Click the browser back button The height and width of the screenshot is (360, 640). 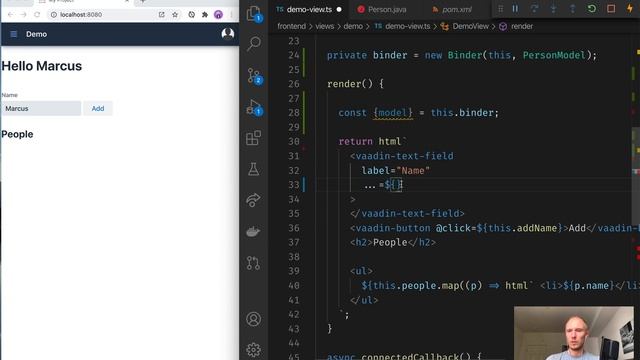pos(10,15)
